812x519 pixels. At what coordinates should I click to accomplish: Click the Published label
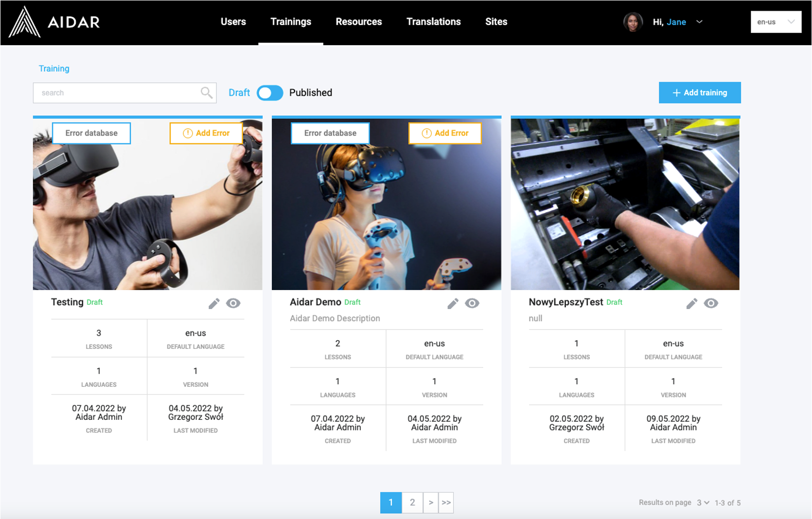pos(311,93)
